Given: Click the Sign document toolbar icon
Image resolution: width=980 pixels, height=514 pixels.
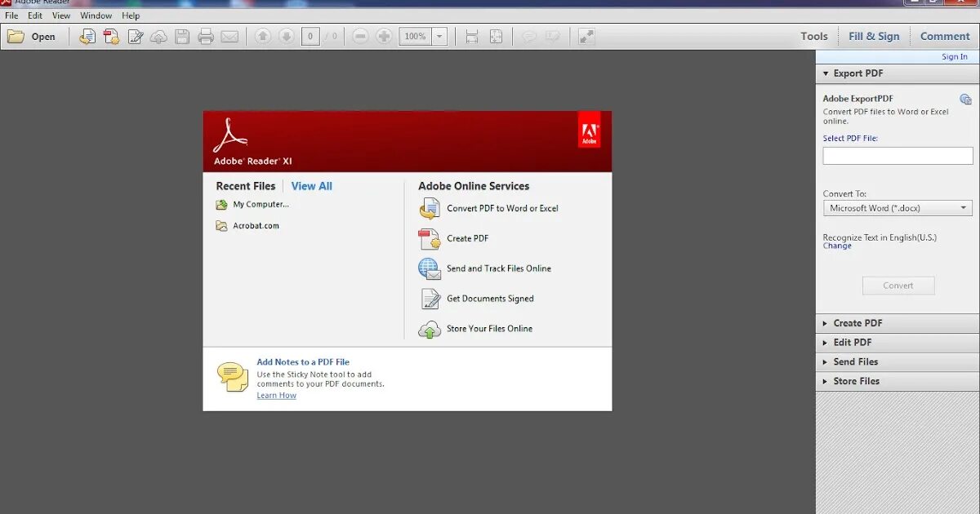Looking at the screenshot, I should (136, 37).
